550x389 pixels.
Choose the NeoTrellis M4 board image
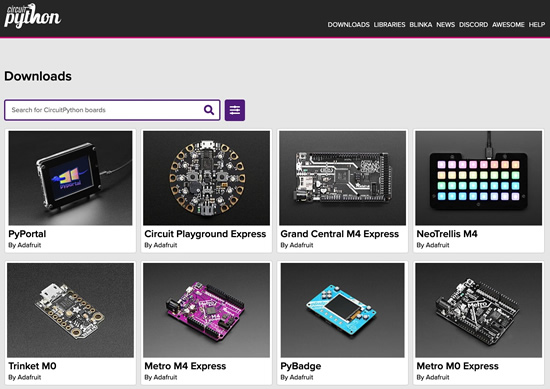pos(478,178)
